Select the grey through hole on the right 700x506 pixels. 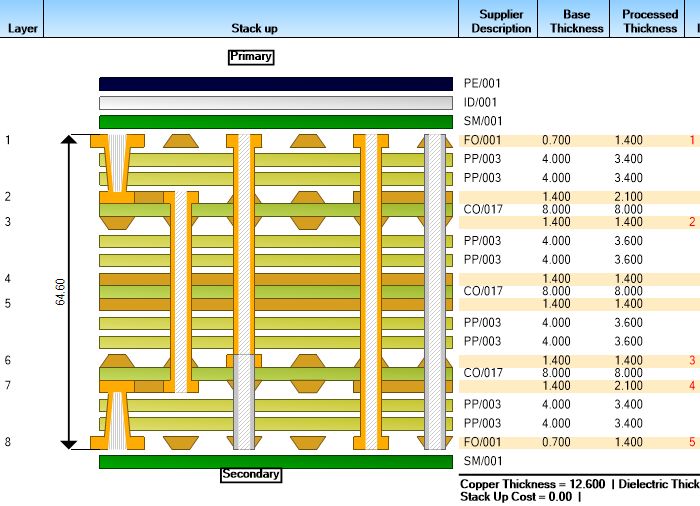click(x=435, y=292)
